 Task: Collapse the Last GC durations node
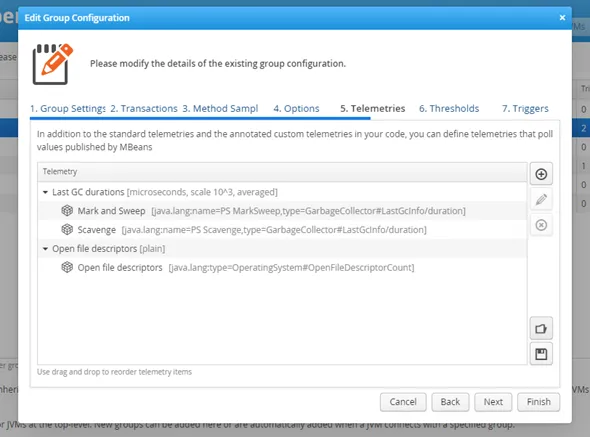[45, 192]
